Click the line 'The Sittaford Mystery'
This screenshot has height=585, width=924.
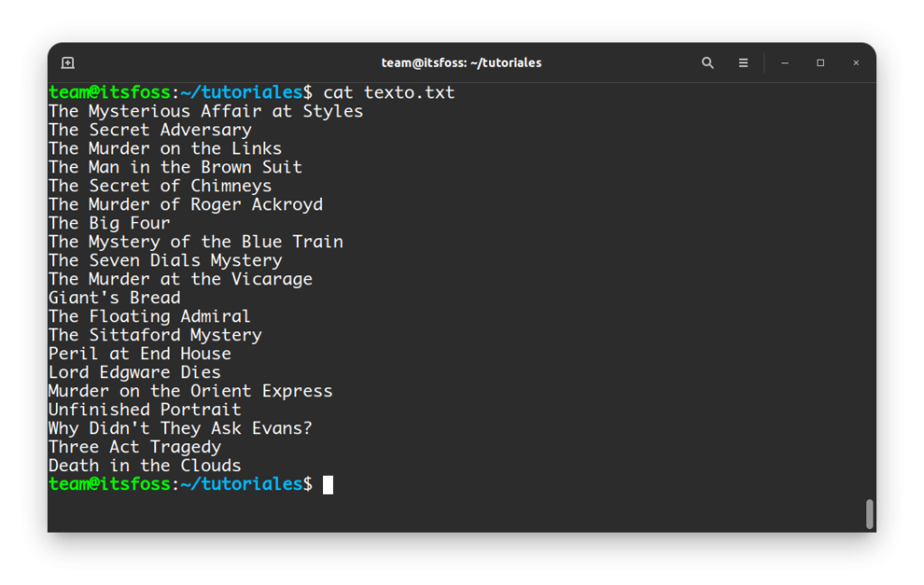[155, 336]
